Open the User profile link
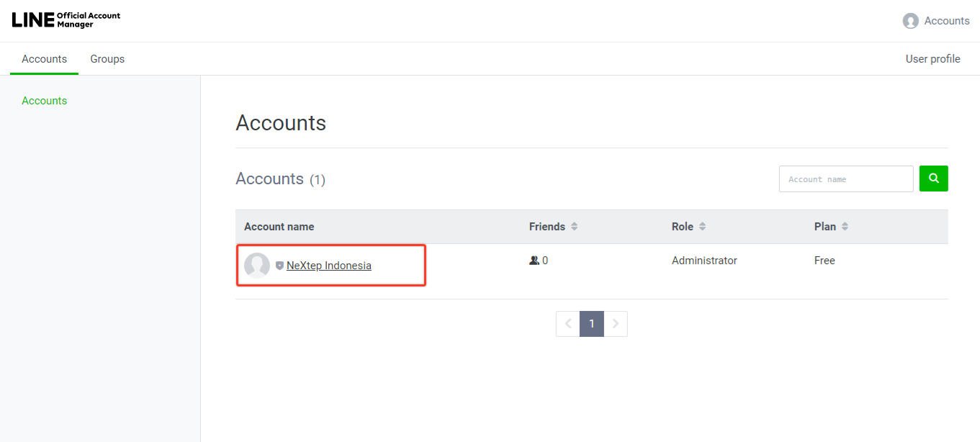 click(932, 59)
